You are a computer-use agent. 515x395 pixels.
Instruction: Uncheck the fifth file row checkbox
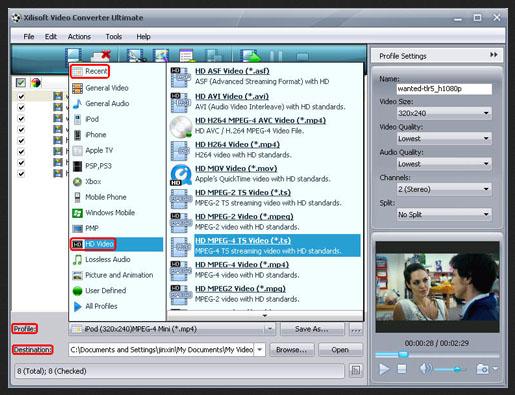coord(21,140)
